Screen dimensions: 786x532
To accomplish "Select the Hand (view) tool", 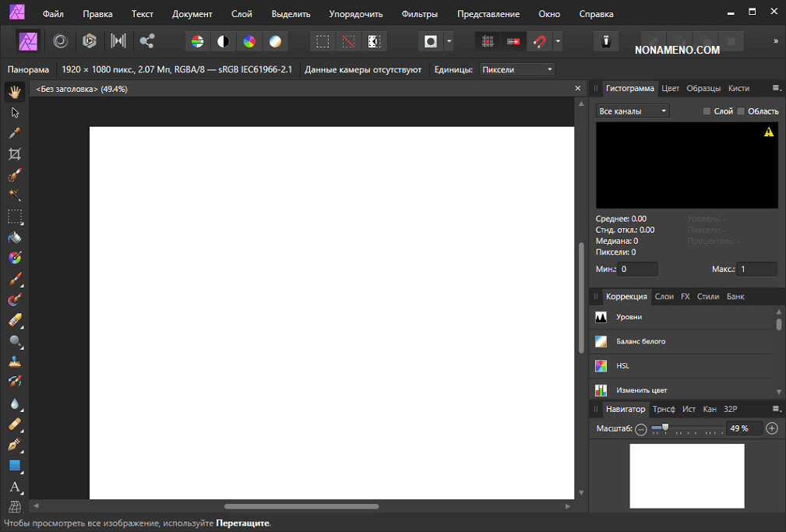I will (x=15, y=92).
